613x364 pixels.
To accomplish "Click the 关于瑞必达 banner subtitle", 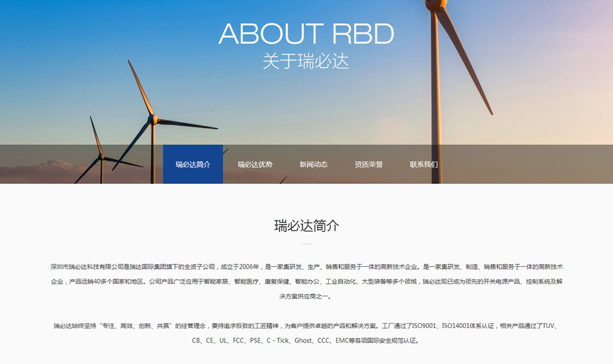I will (306, 62).
